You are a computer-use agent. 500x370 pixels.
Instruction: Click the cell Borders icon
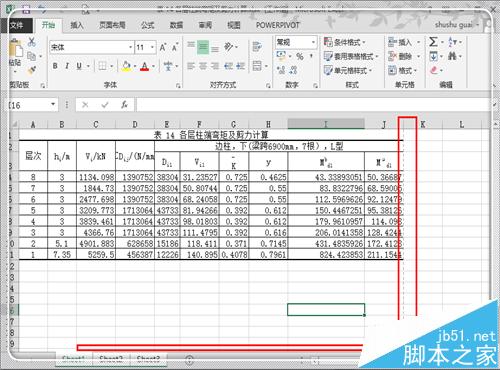pyautogui.click(x=102, y=66)
